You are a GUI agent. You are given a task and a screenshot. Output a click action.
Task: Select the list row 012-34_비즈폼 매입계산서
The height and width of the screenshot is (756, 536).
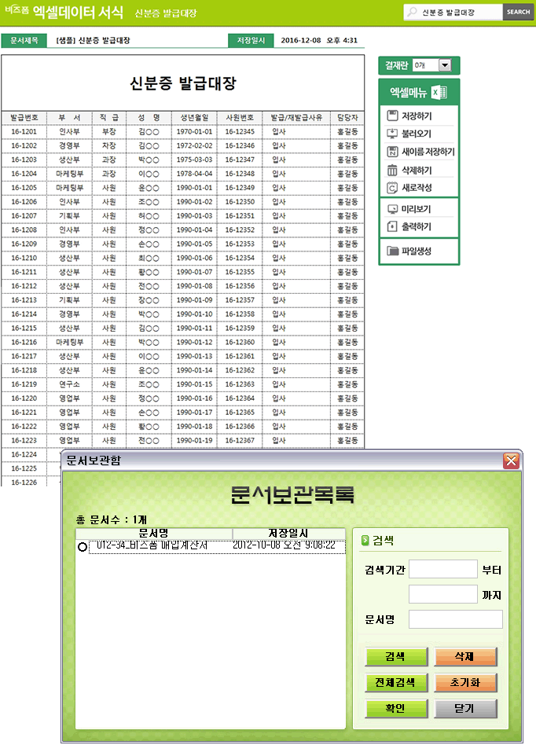tap(217, 546)
